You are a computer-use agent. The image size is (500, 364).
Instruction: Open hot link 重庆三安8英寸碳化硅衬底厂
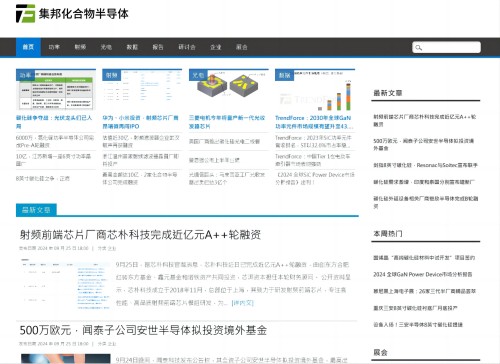[415, 308]
